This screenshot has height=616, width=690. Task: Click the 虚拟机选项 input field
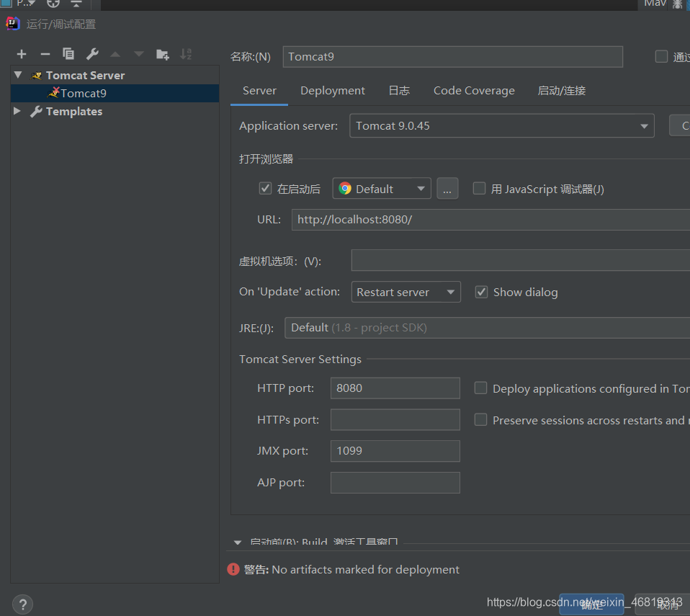pos(521,260)
